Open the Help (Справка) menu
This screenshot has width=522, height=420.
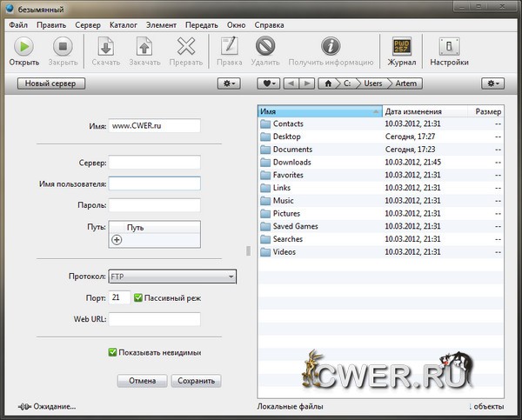coord(271,25)
